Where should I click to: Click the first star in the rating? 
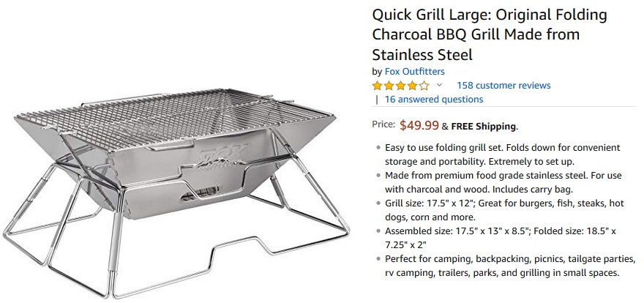(378, 86)
